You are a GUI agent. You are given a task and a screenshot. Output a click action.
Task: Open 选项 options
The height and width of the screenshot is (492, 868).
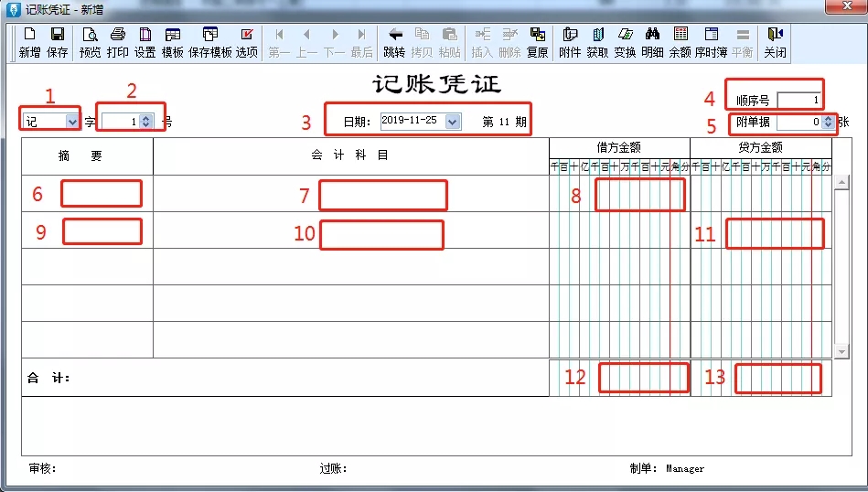pyautogui.click(x=247, y=43)
